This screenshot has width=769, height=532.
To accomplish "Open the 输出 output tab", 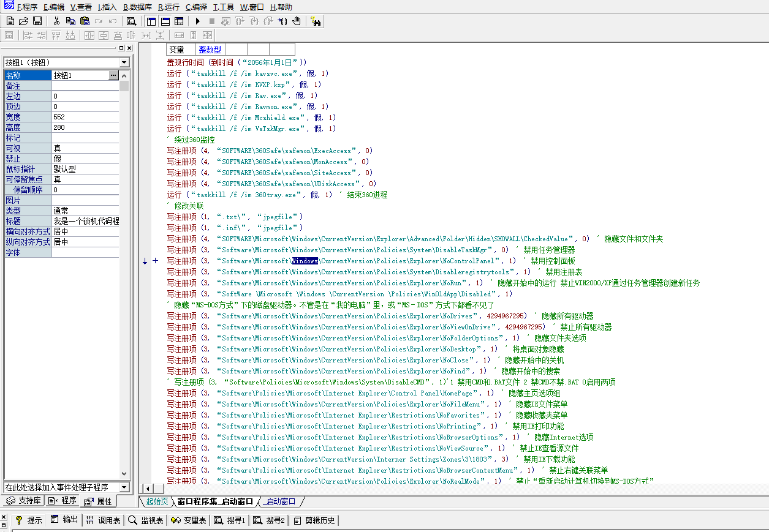I will (x=64, y=520).
